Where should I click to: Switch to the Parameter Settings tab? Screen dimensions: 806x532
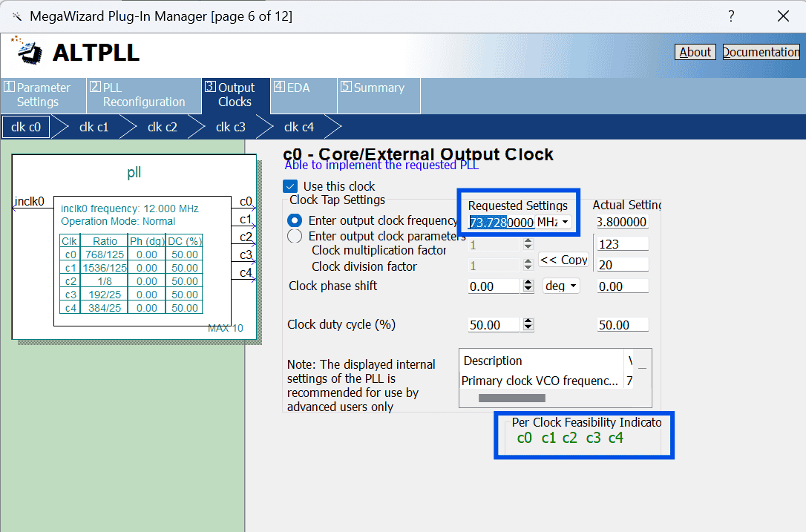[x=43, y=95]
